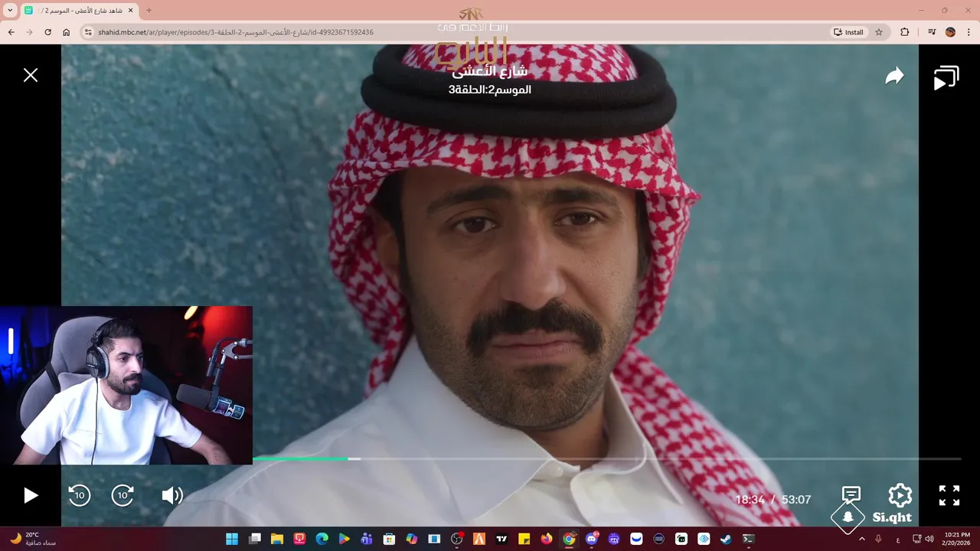Toggle fullscreen mode for the video

[x=949, y=495]
